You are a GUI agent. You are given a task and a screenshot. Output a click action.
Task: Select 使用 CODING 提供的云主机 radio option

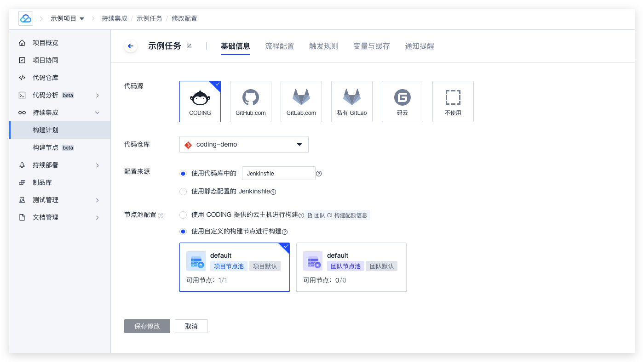tap(183, 215)
